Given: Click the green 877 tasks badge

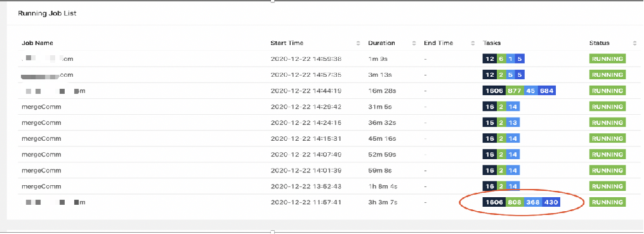Looking at the screenshot, I should tap(515, 91).
